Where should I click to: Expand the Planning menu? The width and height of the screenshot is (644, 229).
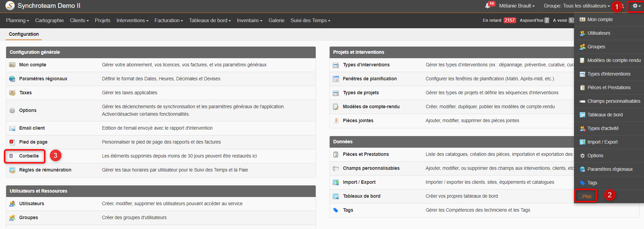[17, 20]
